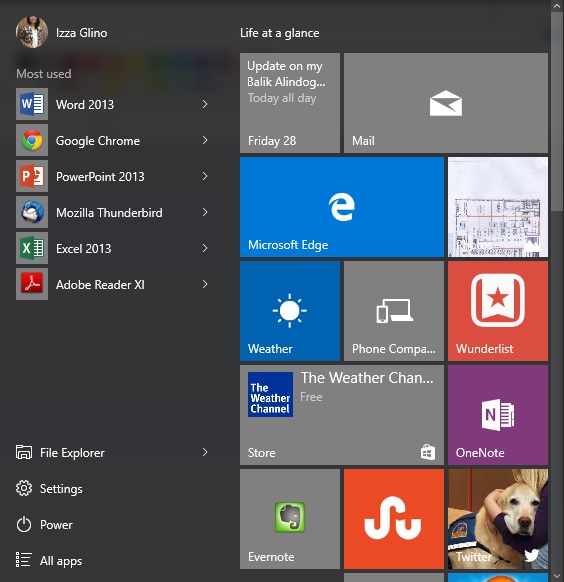The width and height of the screenshot is (564, 582).
Task: Click the 'Word 2013' label
Action: (85, 105)
